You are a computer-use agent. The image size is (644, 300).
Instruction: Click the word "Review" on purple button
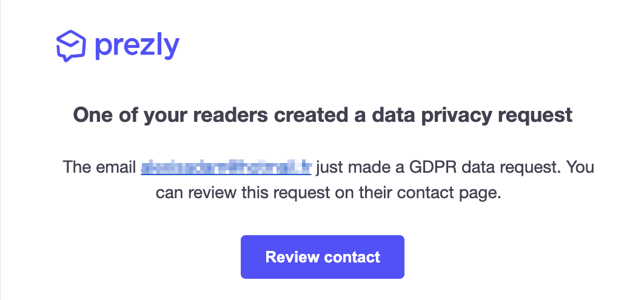tap(292, 257)
